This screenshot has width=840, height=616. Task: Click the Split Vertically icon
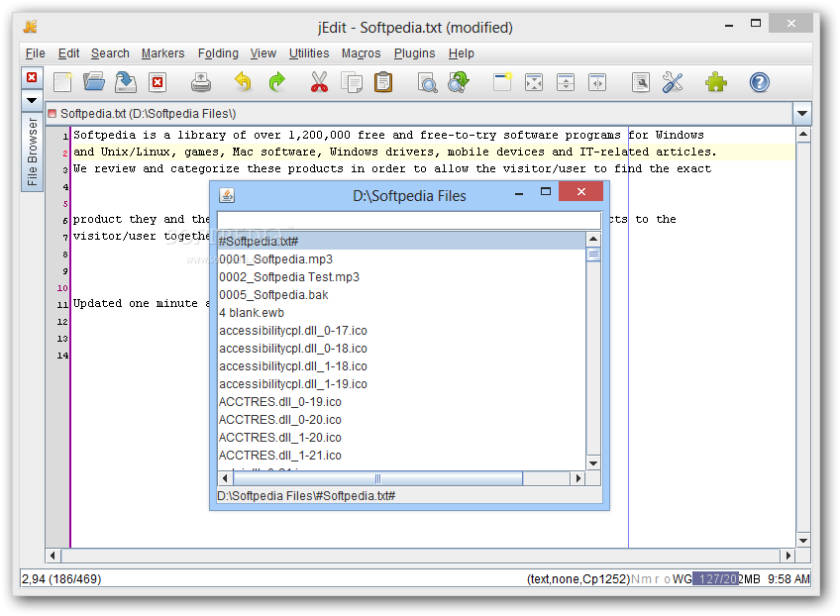pos(597,82)
